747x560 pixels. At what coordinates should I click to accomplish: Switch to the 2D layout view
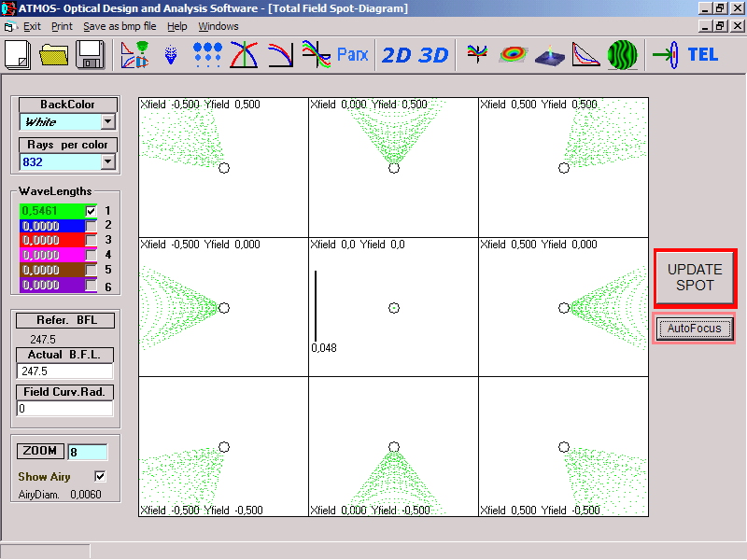click(x=397, y=55)
